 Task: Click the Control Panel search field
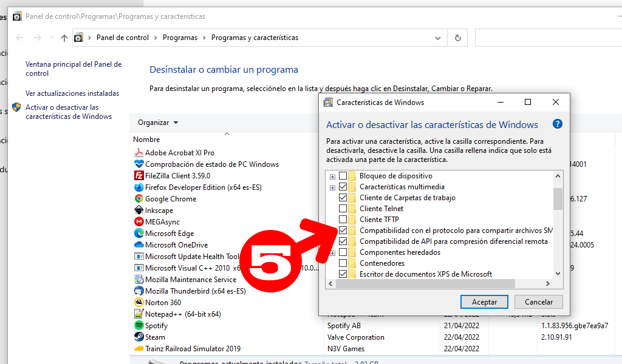(549, 38)
